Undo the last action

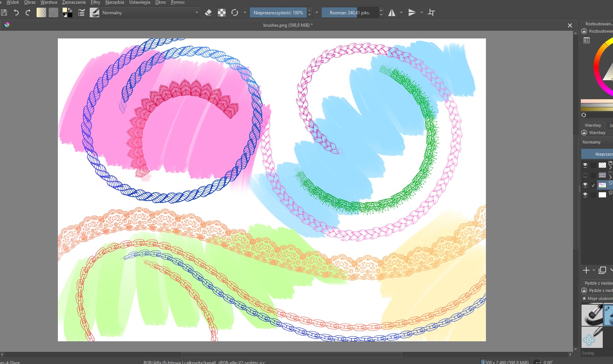coord(16,12)
